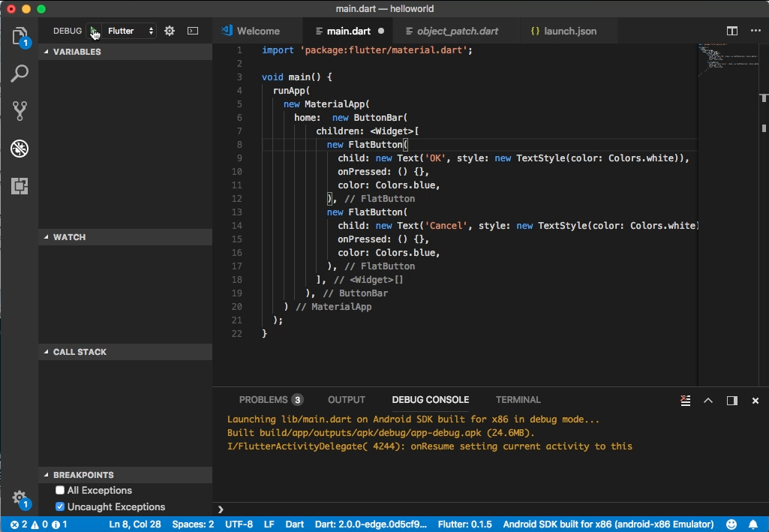
Task: Switch to the launch.json tab
Action: tap(570, 31)
